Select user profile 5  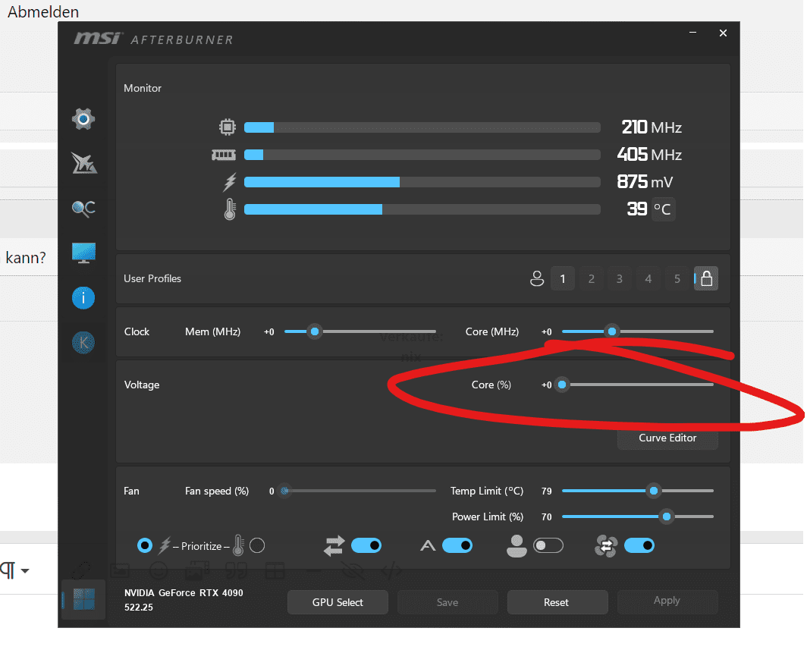tap(677, 278)
